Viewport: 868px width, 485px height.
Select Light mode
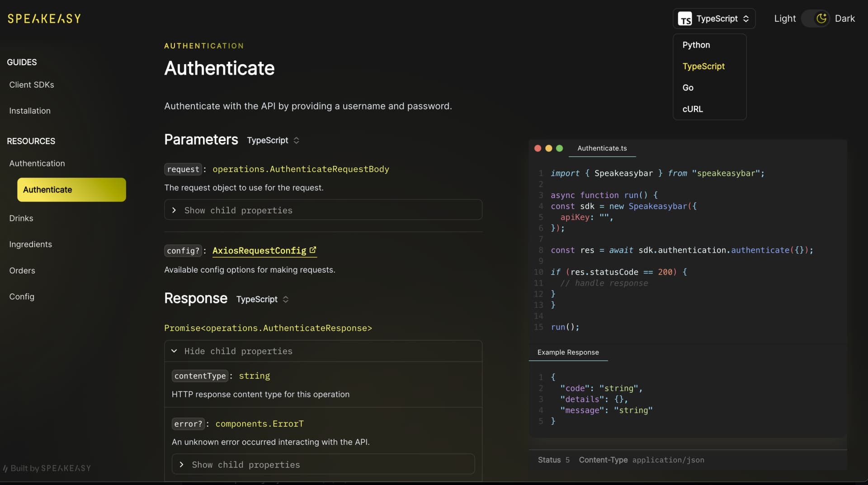click(x=784, y=19)
